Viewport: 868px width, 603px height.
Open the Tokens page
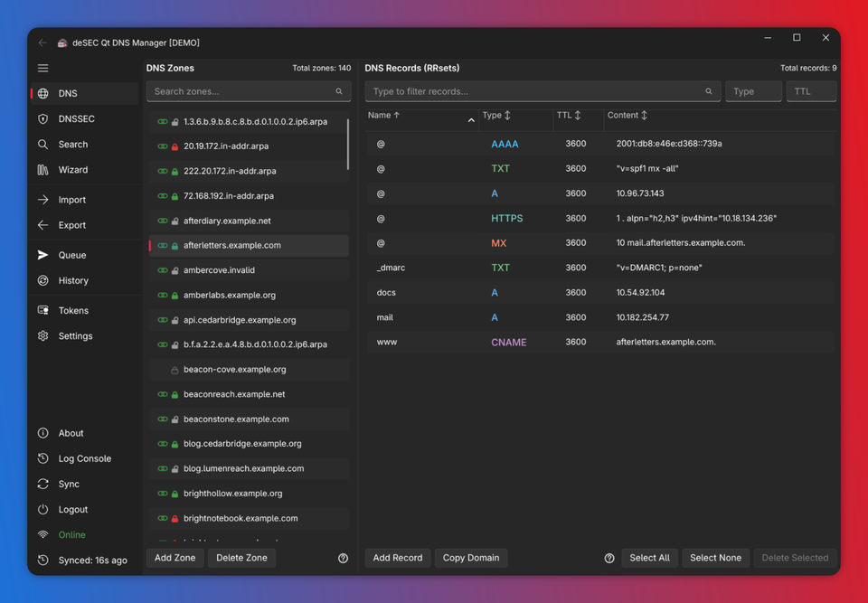pyautogui.click(x=84, y=311)
